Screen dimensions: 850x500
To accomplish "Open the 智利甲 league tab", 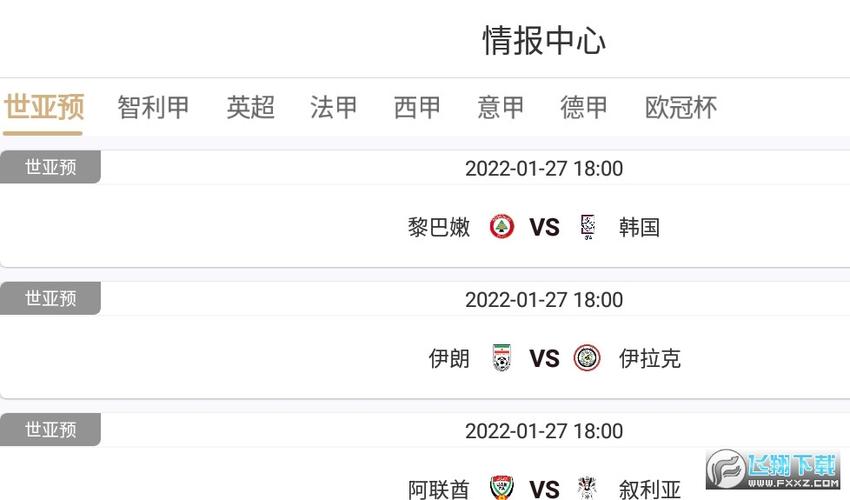I will 153,107.
